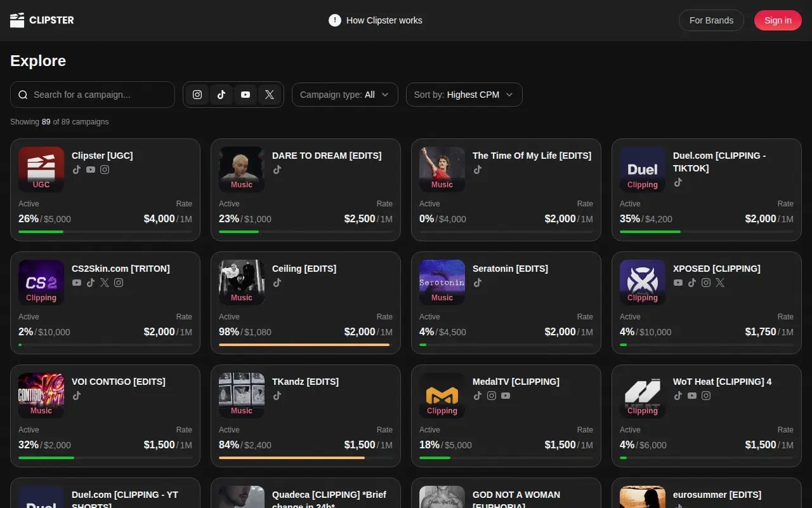Click TikTok icon on WoT Heat card

click(678, 396)
